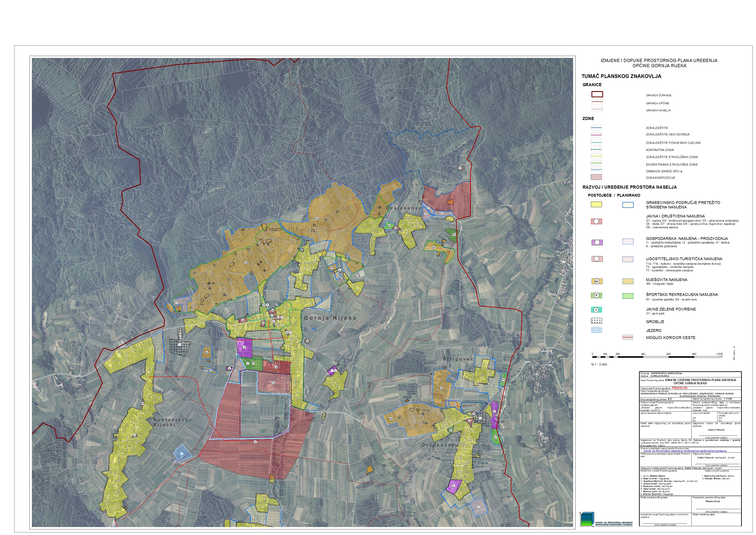Click the Granica općine legend label
This screenshot has height=535, width=756.
pyautogui.click(x=658, y=103)
